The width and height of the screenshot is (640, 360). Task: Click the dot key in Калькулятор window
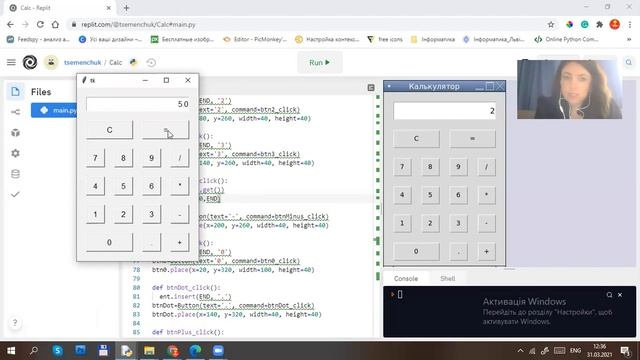click(458, 251)
